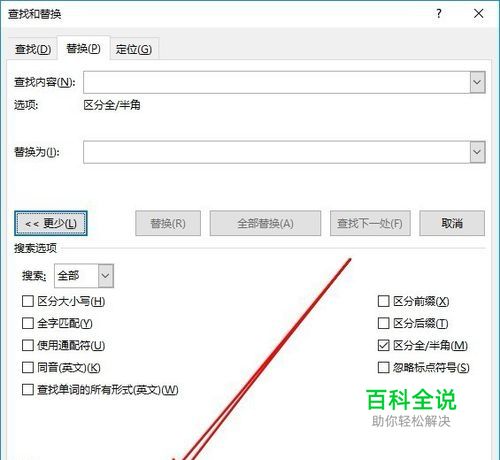Close the 查找和替换 dialog
The image size is (500, 460).
pos(478,14)
